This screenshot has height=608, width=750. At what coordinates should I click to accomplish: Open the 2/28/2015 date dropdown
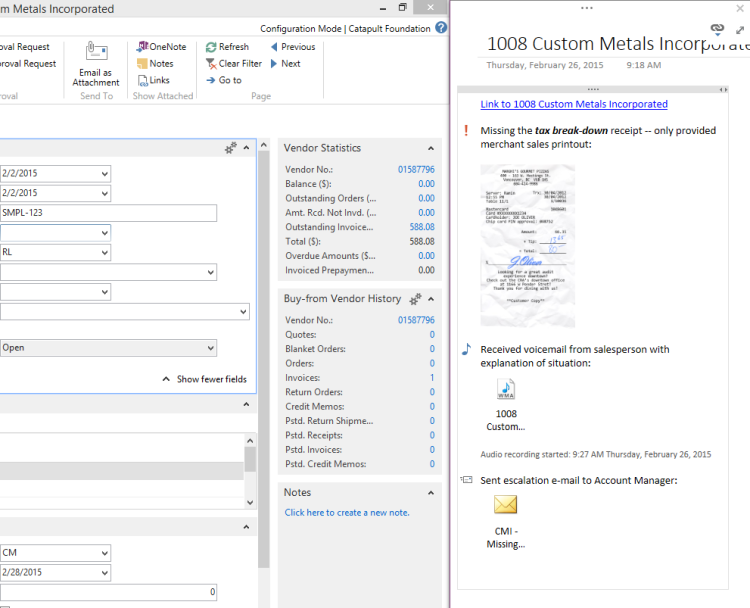point(105,573)
